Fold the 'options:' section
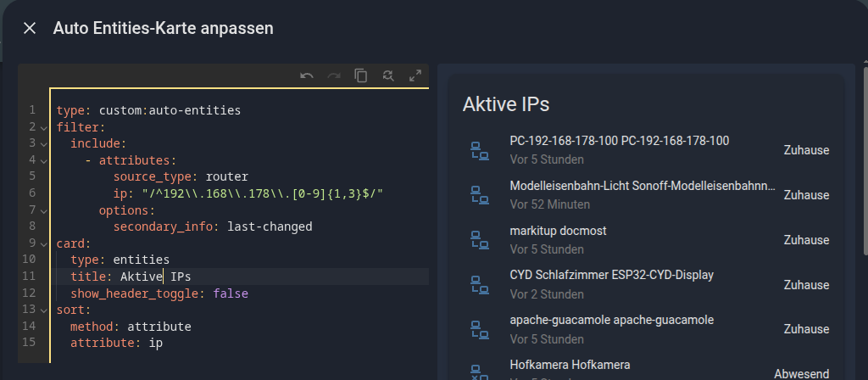 43,210
